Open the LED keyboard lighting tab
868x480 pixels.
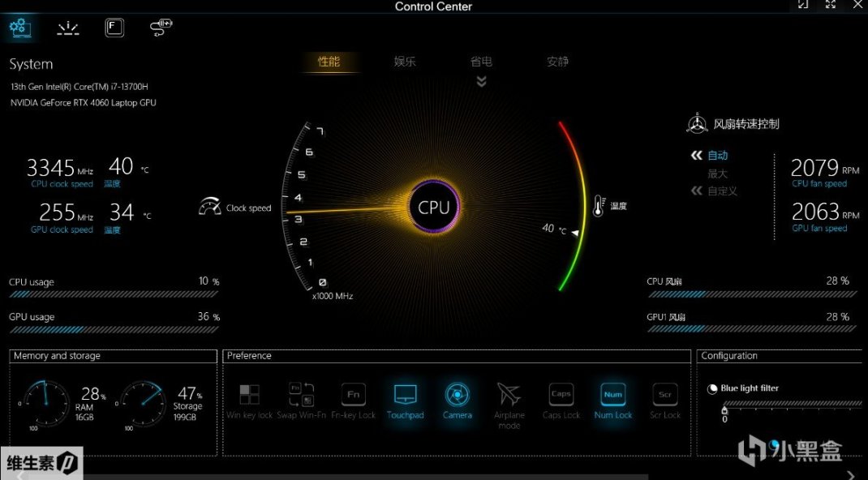pos(67,28)
